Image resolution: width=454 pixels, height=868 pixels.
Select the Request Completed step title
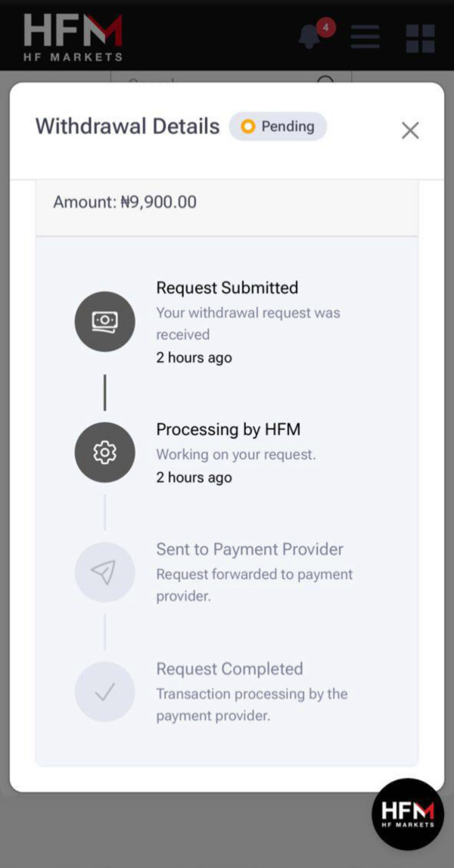click(229, 669)
